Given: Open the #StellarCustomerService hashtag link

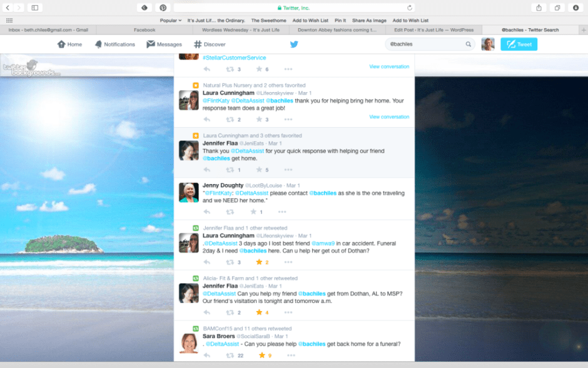Looking at the screenshot, I should (235, 58).
